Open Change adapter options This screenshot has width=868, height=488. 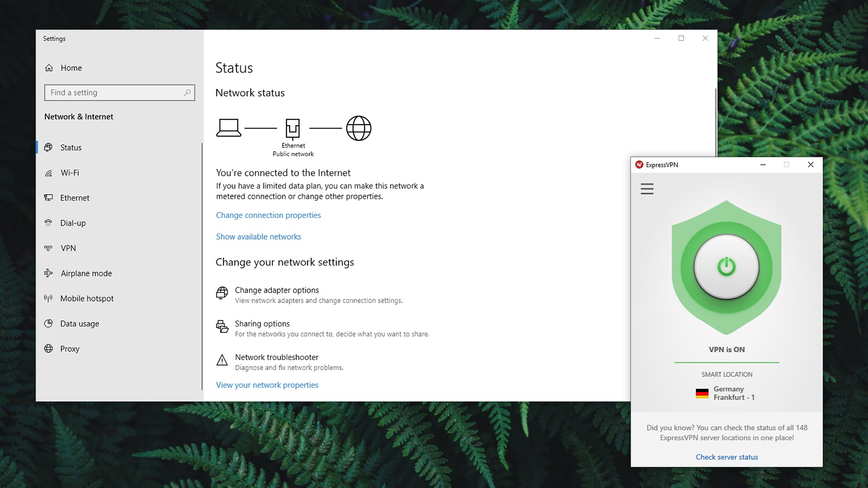[277, 290]
